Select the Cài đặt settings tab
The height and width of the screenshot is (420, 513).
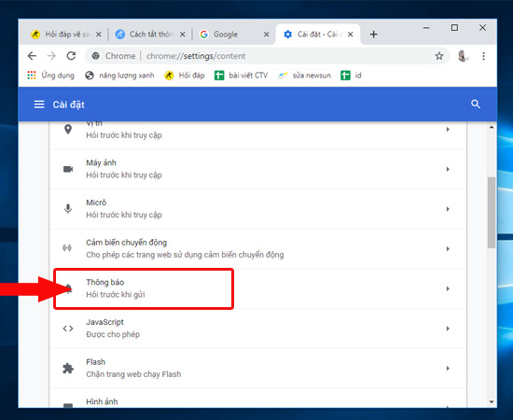[317, 34]
